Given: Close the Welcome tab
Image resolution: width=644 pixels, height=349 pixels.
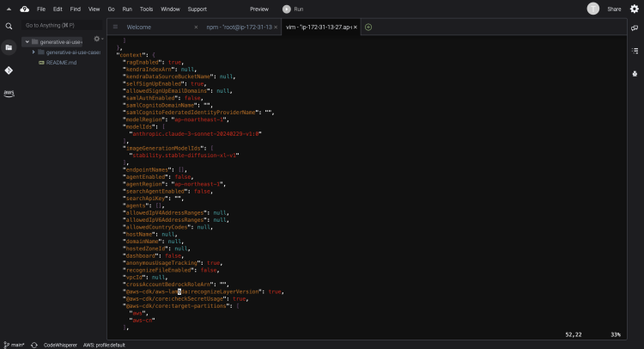Looking at the screenshot, I should tap(196, 28).
